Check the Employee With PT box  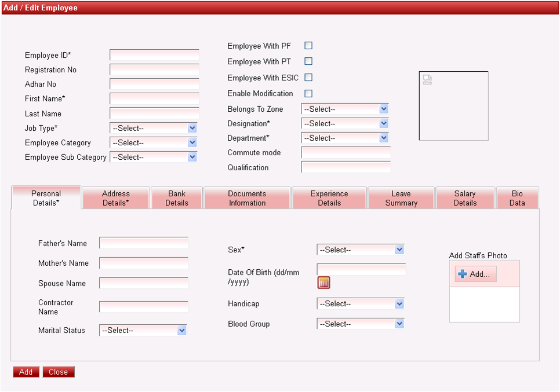coord(308,61)
